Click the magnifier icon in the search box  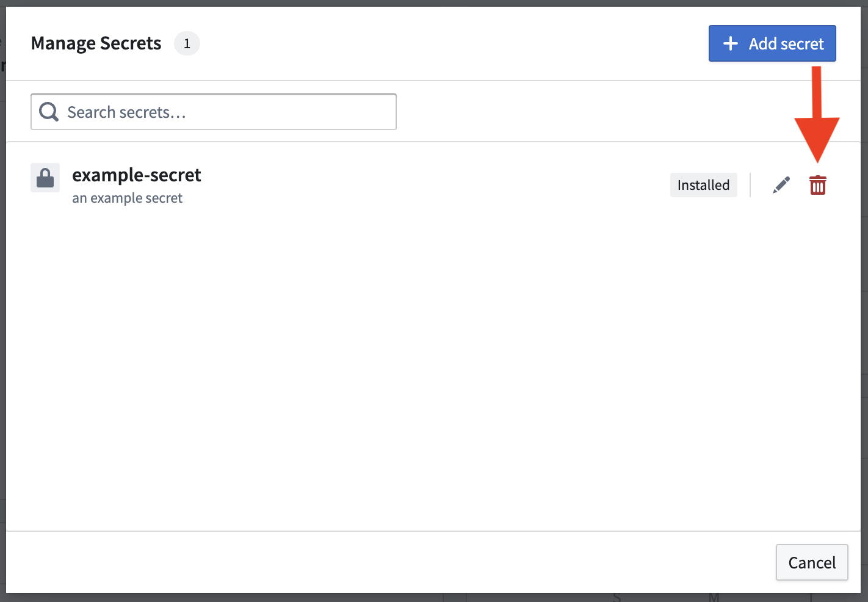pos(49,112)
